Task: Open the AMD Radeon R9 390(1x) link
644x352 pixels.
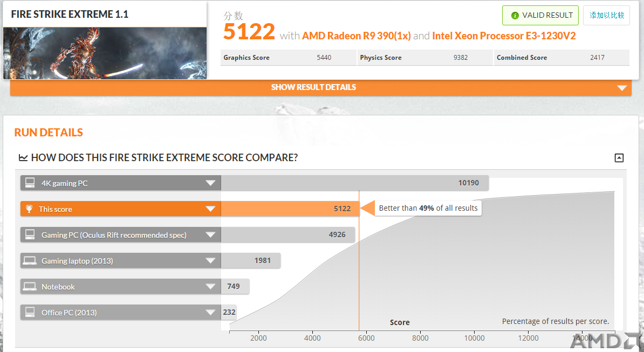Action: 356,36
